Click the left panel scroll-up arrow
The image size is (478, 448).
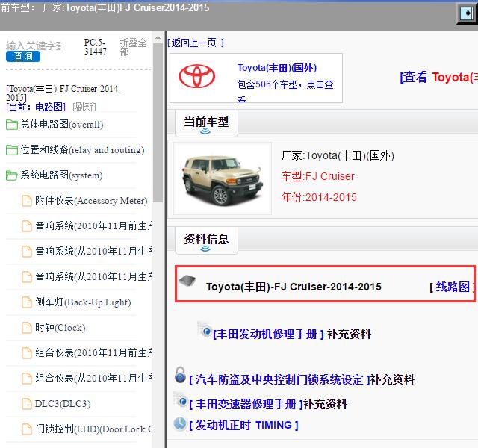[158, 38]
